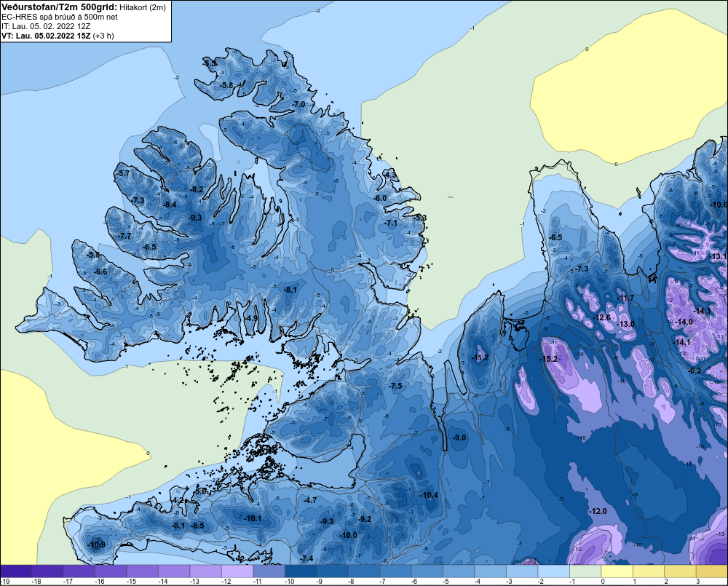Click the 'IT: Lau. 05. 02. 2022 12Z' line
Screen dimensions: 728x586
coord(46,26)
